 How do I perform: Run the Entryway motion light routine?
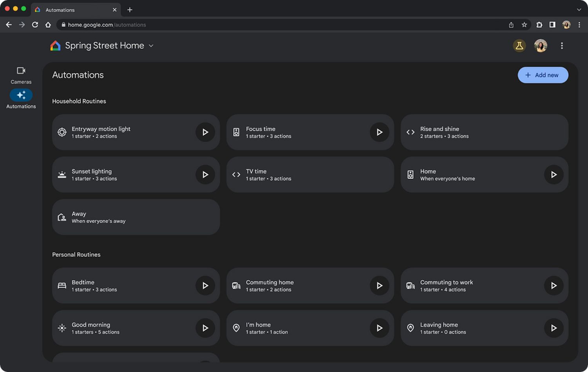205,132
